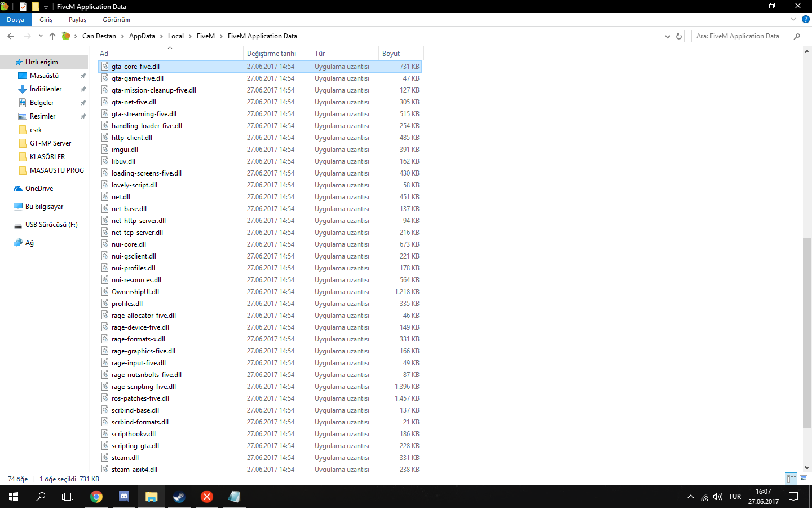Select Bu bilgisayar in navigation pane

[x=44, y=207]
